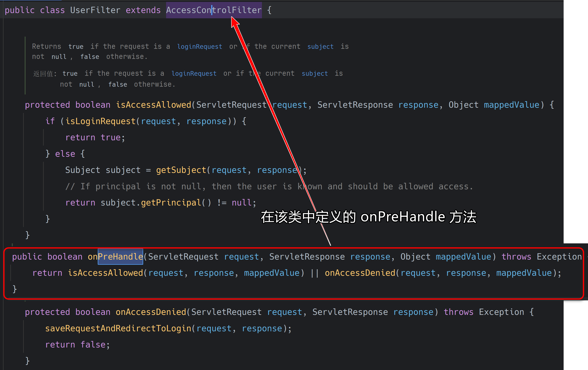Viewport: 588px width, 370px height.
Task: Follow the loginRequest link in the 返回值 line
Action: pyautogui.click(x=194, y=73)
